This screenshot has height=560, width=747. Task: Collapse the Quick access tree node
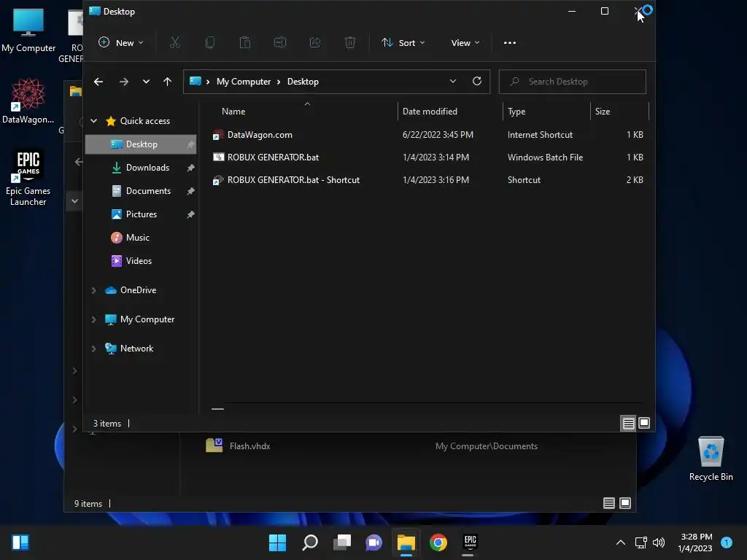click(x=94, y=121)
